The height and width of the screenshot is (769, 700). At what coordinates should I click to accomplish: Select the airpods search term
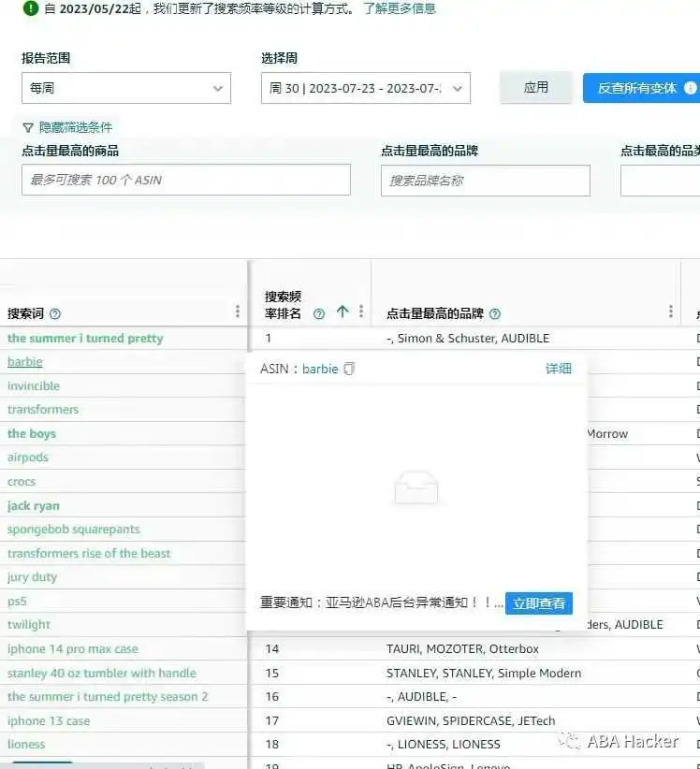(27, 457)
